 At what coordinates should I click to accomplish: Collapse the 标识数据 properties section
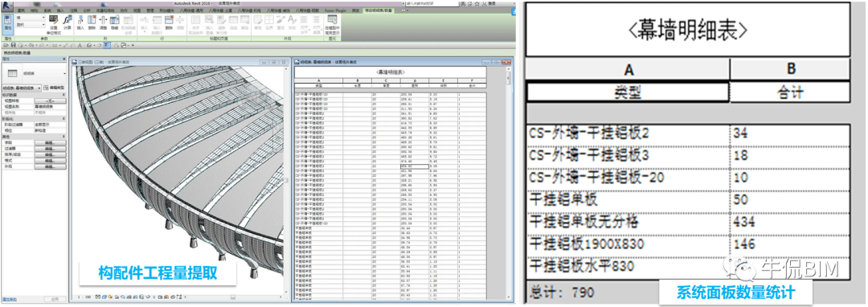click(63, 95)
